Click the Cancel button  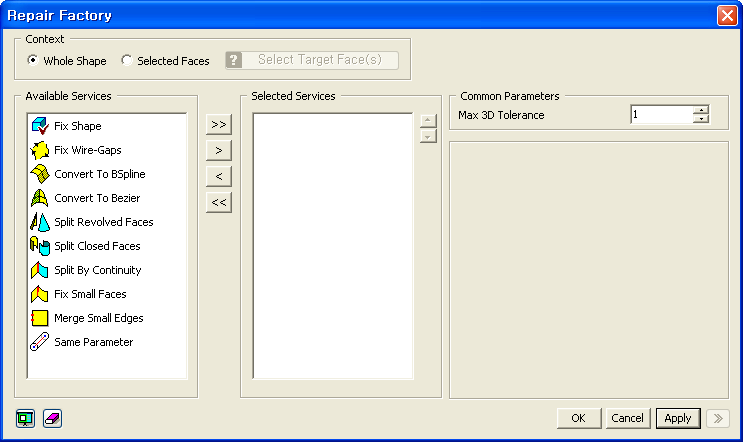point(627,418)
